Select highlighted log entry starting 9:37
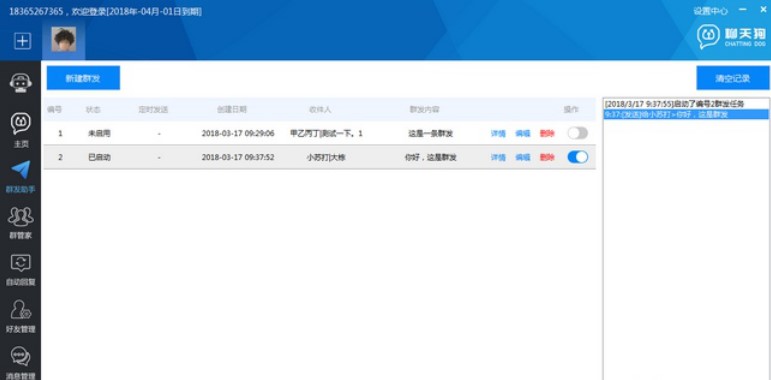 (x=685, y=114)
